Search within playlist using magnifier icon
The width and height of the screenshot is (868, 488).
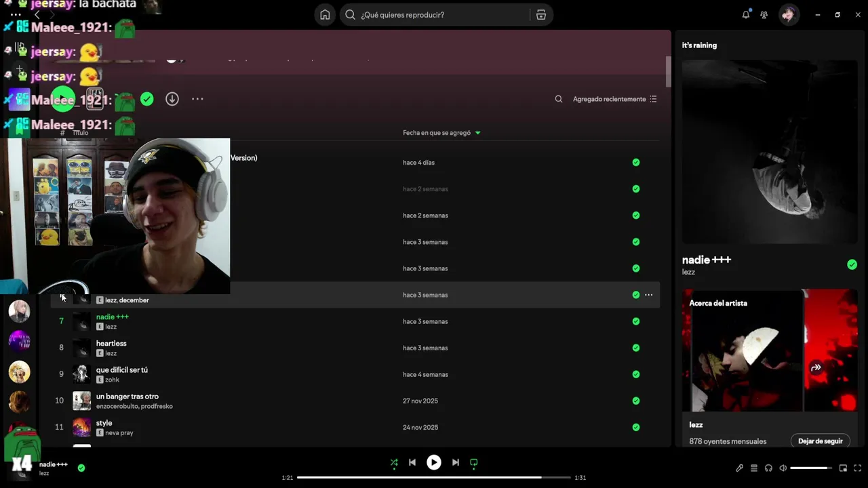click(x=559, y=99)
